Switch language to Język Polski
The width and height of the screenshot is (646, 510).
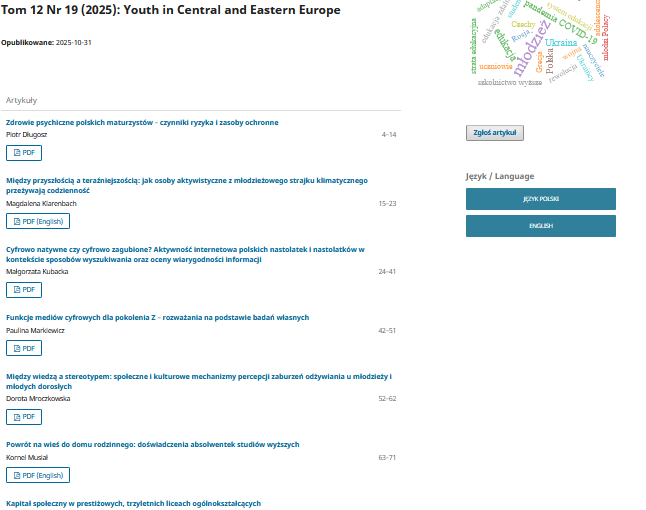pos(540,199)
